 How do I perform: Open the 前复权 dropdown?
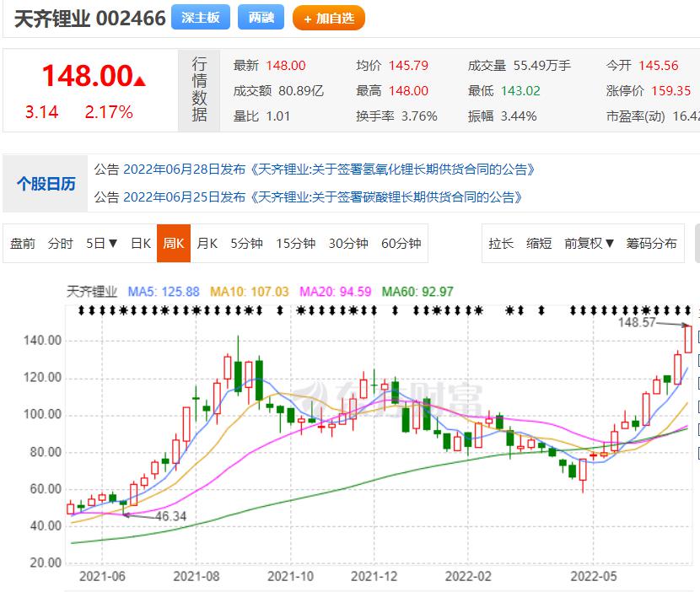point(589,244)
